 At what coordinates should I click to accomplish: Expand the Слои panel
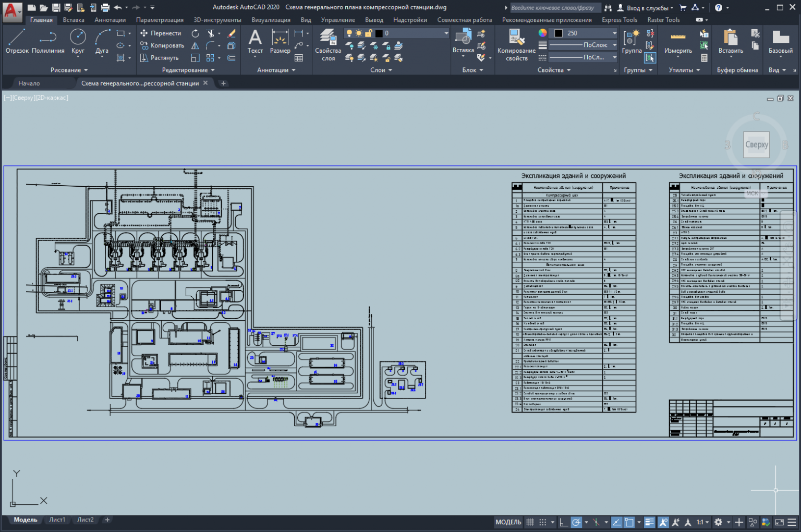point(381,70)
